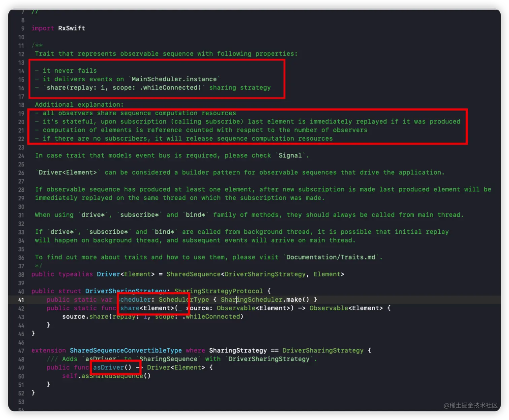The height and width of the screenshot is (420, 509).
Task: Click line number 41 in the gutter
Action: [21, 300]
